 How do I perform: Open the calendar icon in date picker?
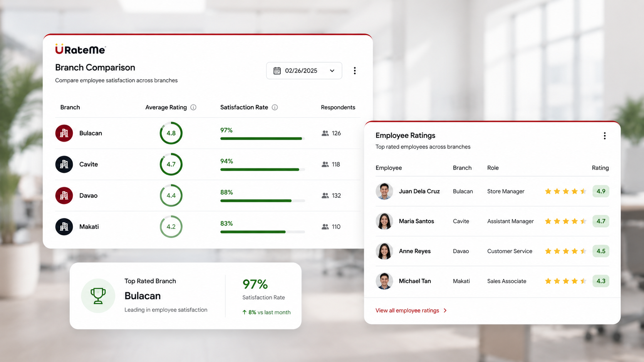[277, 71]
